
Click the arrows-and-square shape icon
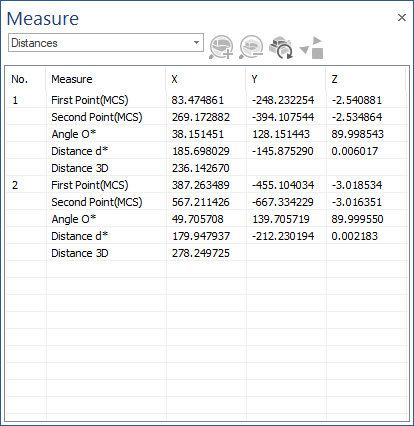tap(311, 48)
